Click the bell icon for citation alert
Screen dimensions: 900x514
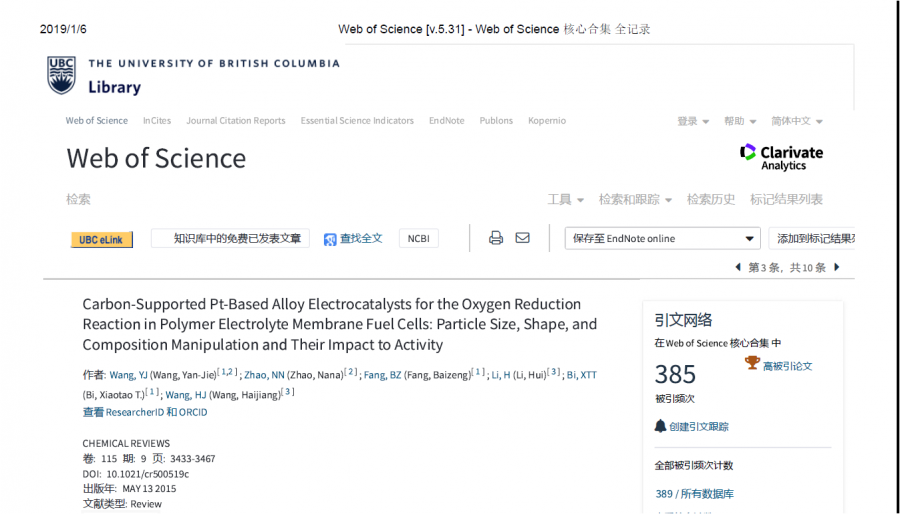point(660,426)
